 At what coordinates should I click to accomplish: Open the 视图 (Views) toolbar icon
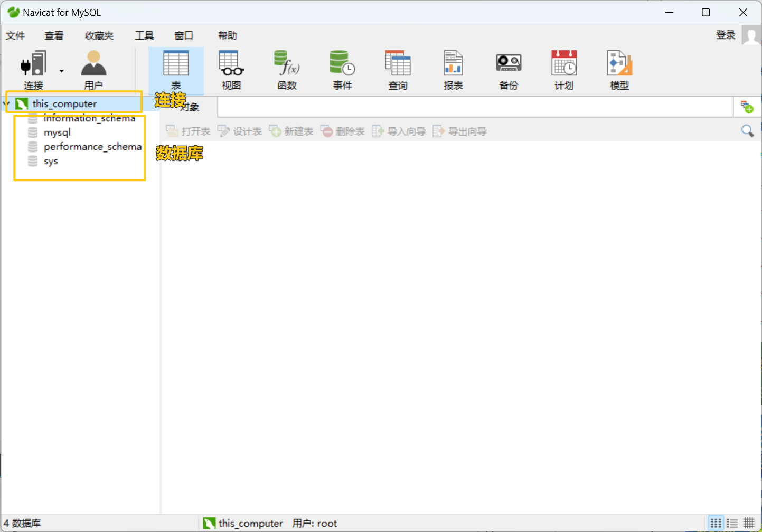[231, 69]
